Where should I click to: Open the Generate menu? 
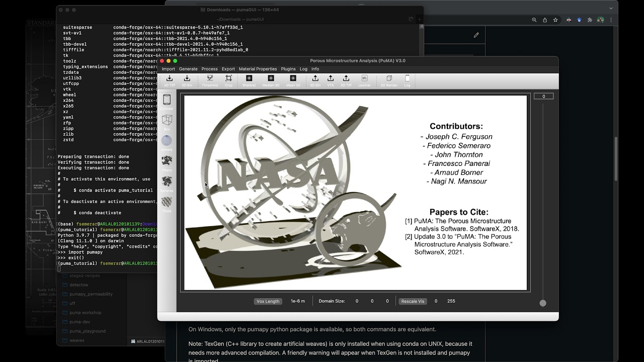tap(188, 69)
